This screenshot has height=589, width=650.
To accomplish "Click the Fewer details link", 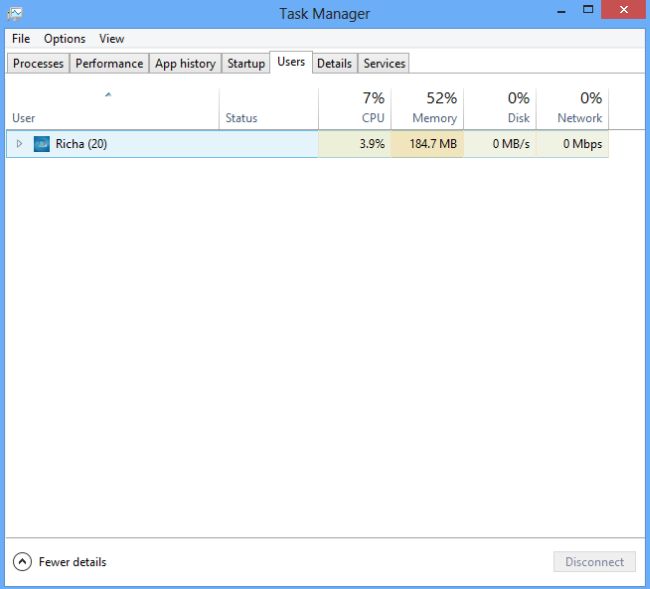I will point(73,562).
